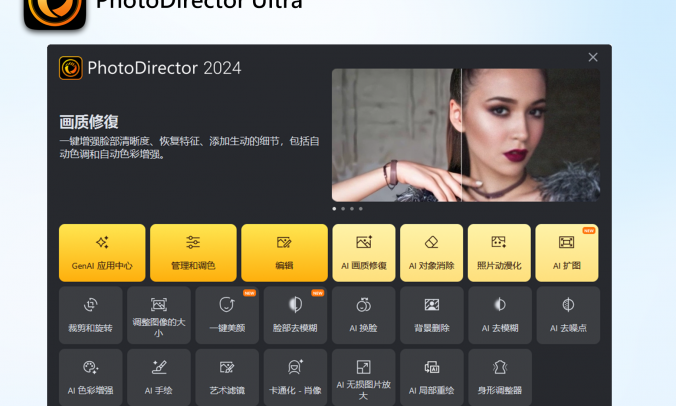Launch AI 无损图片放大 tool
The image size is (676, 406).
point(363,378)
